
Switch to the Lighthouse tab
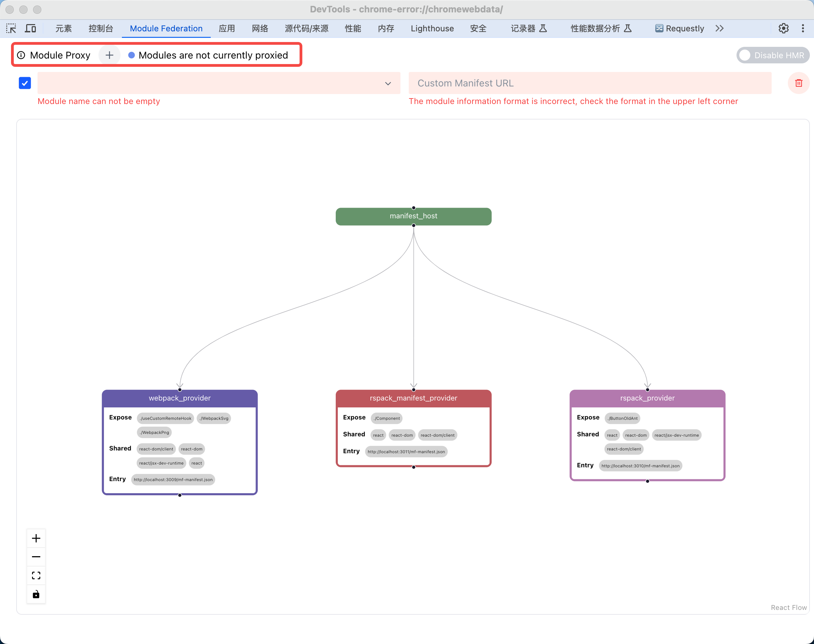click(432, 28)
